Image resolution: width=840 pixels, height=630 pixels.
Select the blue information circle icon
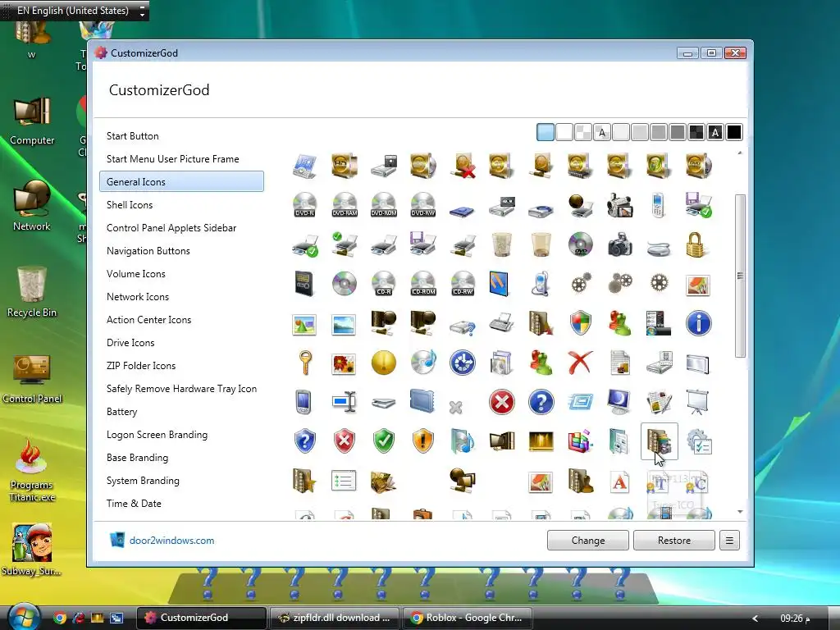click(699, 323)
